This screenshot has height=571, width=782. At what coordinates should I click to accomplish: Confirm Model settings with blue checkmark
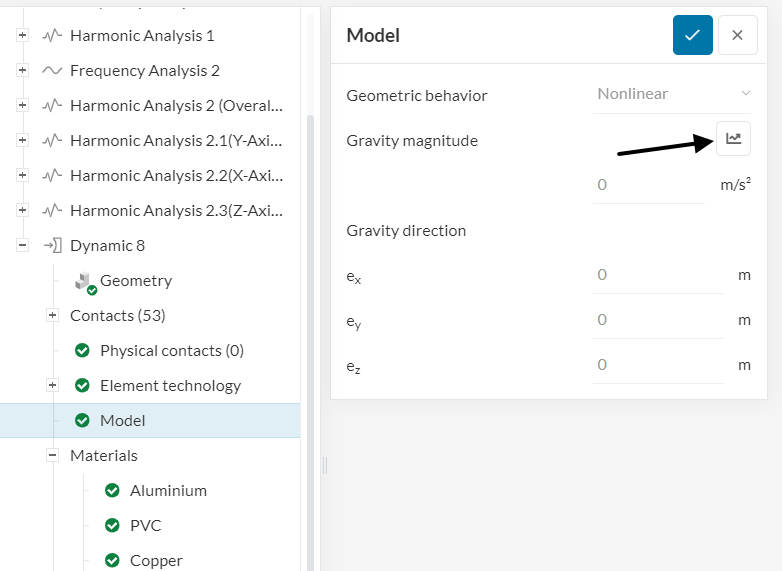[x=692, y=35]
